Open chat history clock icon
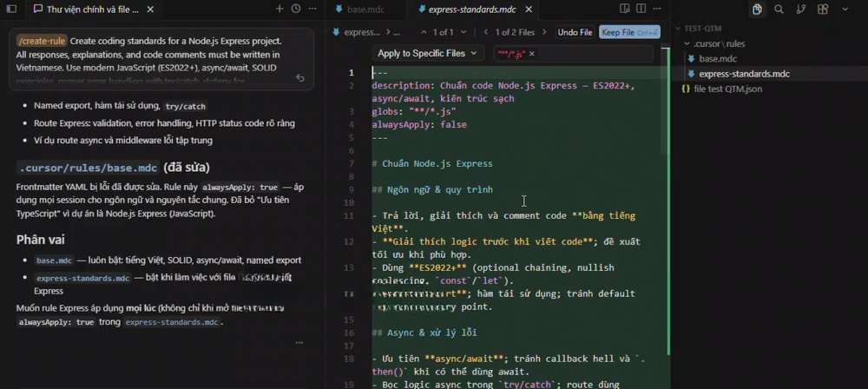The height and width of the screenshot is (389, 868). pyautogui.click(x=296, y=9)
